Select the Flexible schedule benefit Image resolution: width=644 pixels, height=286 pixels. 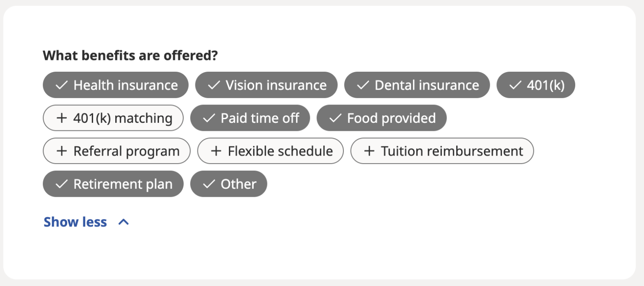click(x=270, y=151)
